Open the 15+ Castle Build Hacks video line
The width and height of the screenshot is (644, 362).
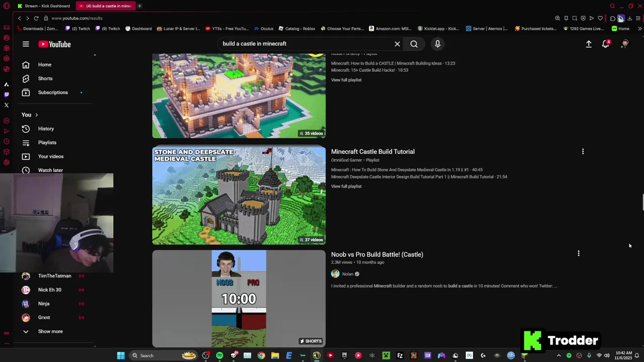(370, 70)
